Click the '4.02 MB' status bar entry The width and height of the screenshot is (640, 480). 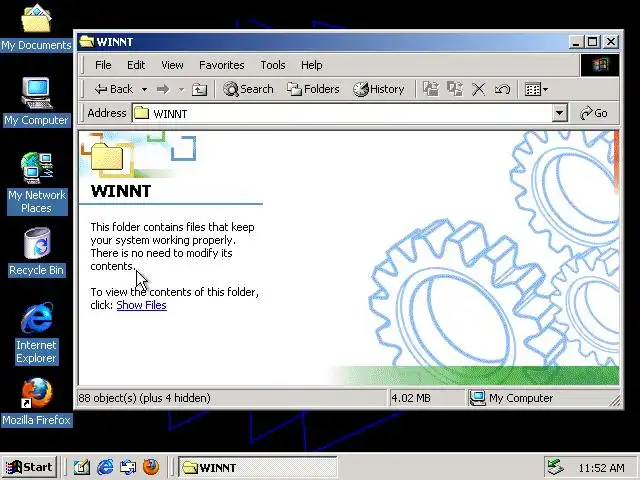pos(411,398)
